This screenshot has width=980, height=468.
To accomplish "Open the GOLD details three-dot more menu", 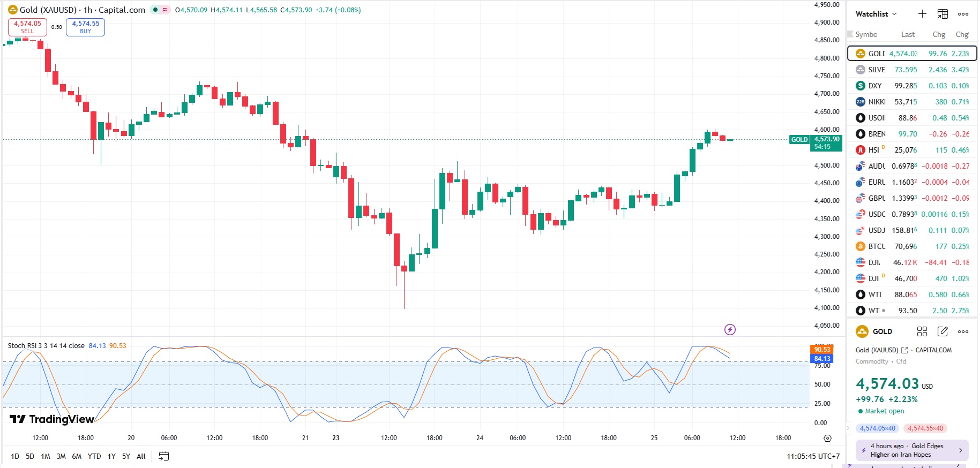I will coord(963,331).
